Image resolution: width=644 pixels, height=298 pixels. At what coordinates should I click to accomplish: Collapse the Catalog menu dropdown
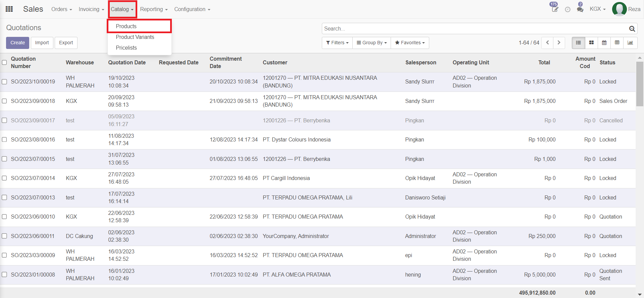coord(122,9)
